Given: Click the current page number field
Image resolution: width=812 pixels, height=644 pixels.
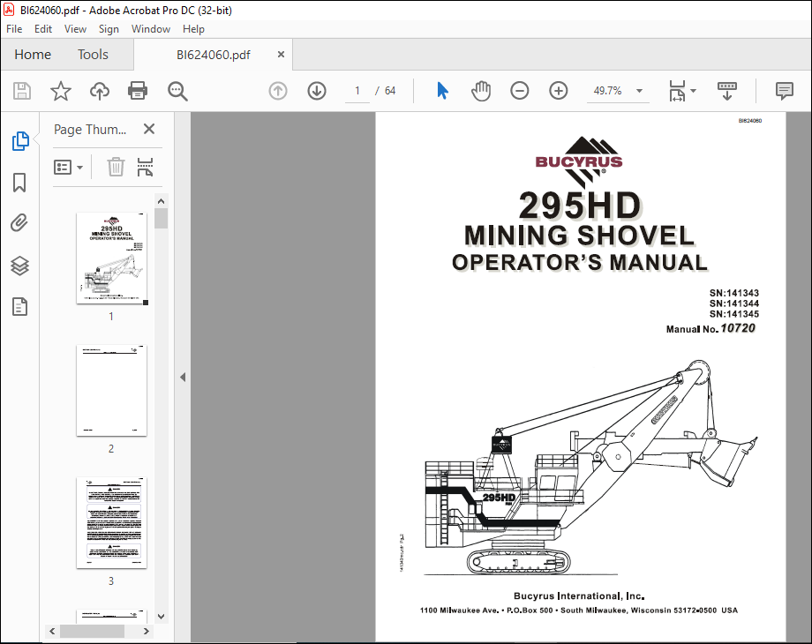Looking at the screenshot, I should coord(357,91).
